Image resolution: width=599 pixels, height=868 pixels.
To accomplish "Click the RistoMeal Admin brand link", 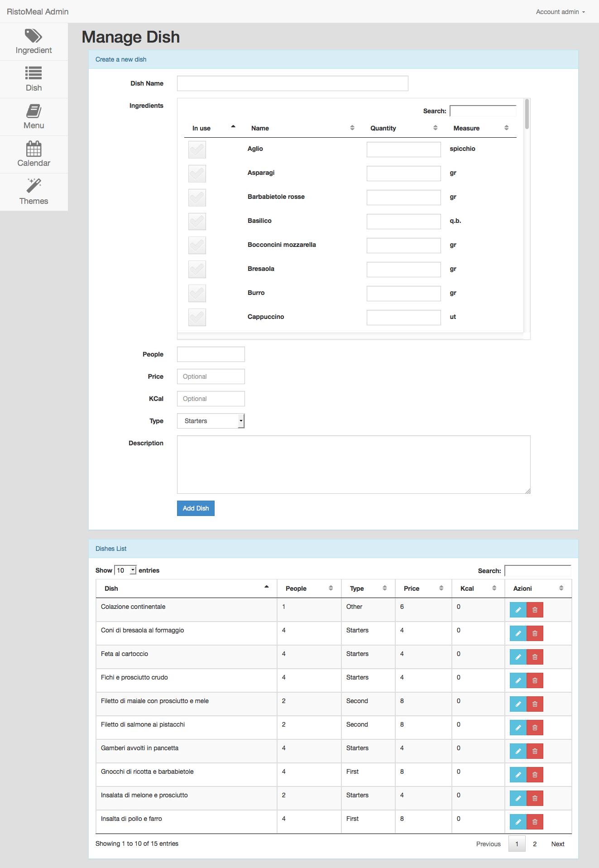I will tap(38, 12).
